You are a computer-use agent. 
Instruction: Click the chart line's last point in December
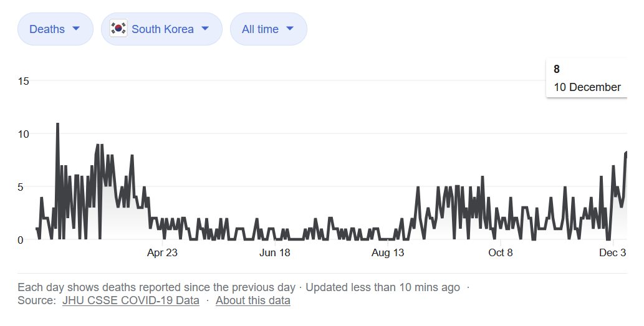(626, 153)
